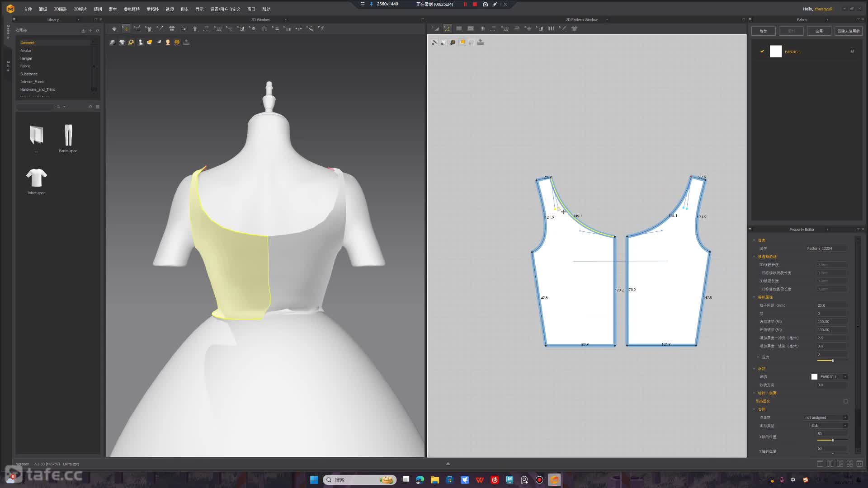Collapse the 织物 section in the Property Editor
The height and width of the screenshot is (488, 868).
click(754, 369)
